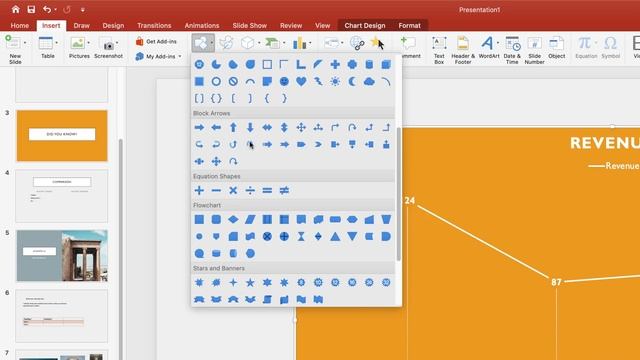Insert the Division equation shape

click(250, 190)
